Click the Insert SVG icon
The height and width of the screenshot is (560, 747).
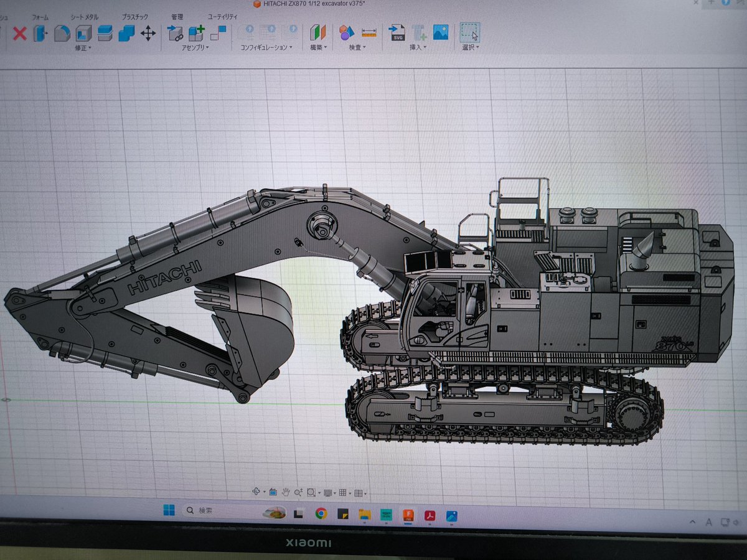coord(397,32)
